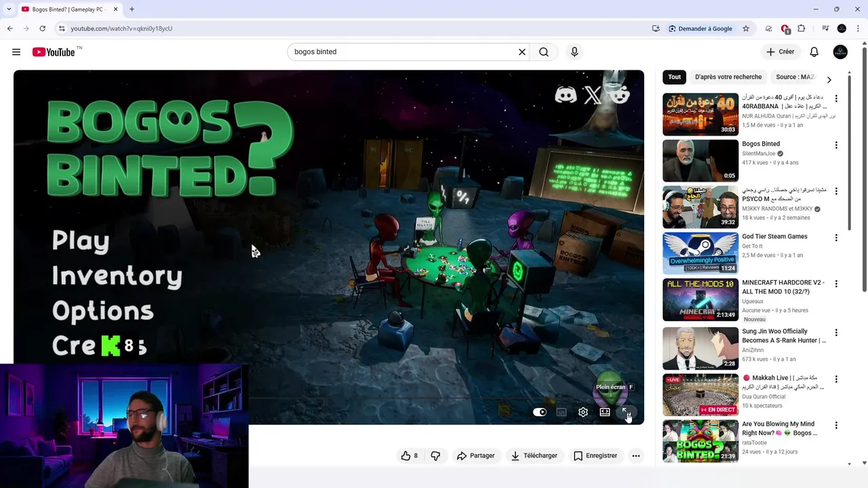Viewport: 868px width, 488px height.
Task: Bookmark this page with star icon
Action: point(746,28)
